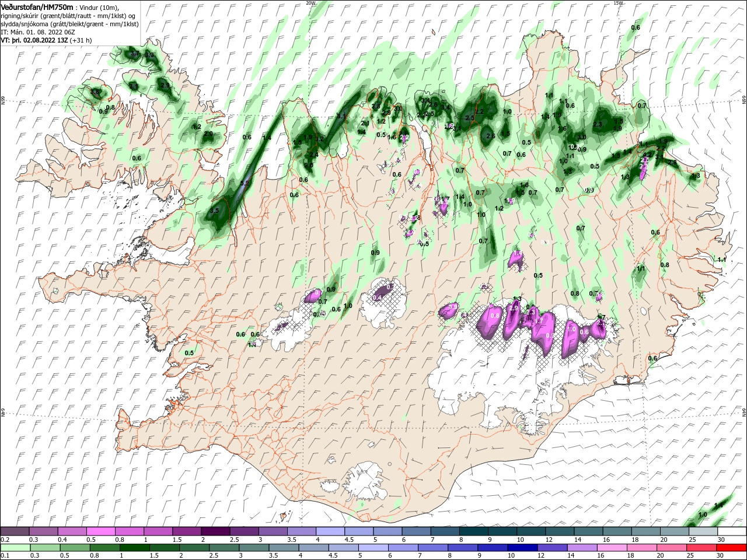Select the pale green first rain legend swatch
The image size is (747, 560).
tap(15, 548)
